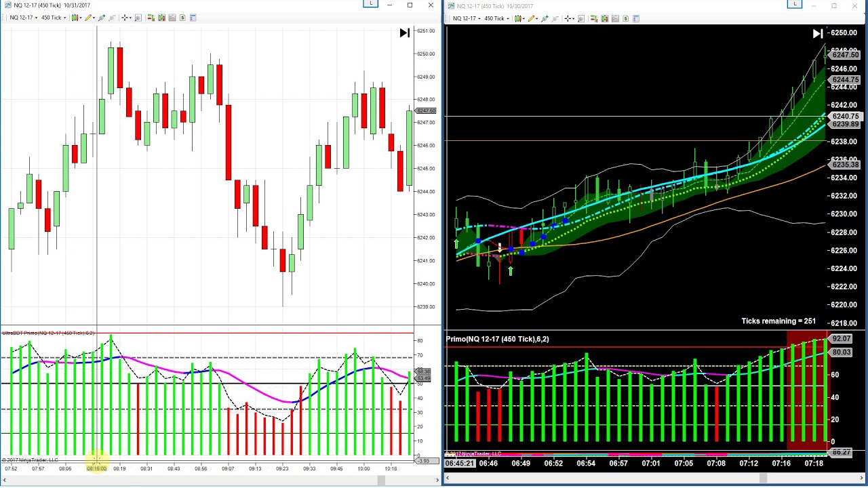Image resolution: width=868 pixels, height=488 pixels.
Task: Open the NQ 12-17 instrument dropdown in left chart
Action: pos(24,18)
